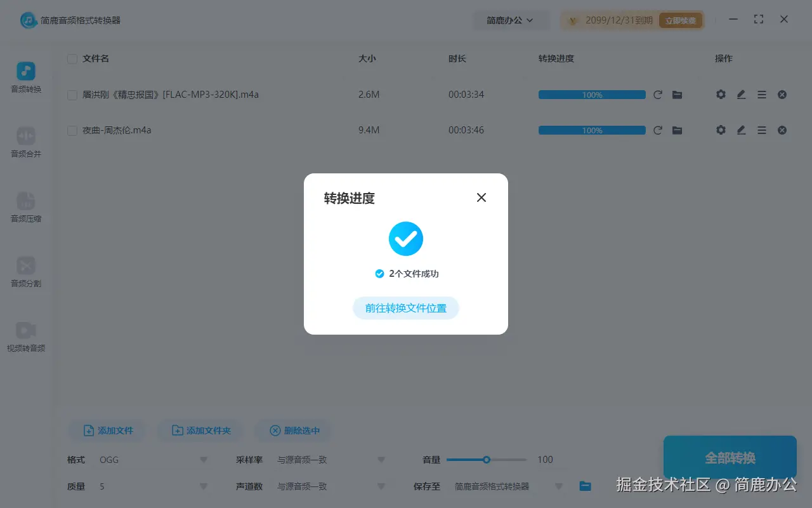The height and width of the screenshot is (508, 812).
Task: Click file name 夜曲-周杰伦.m4a
Action: (117, 130)
